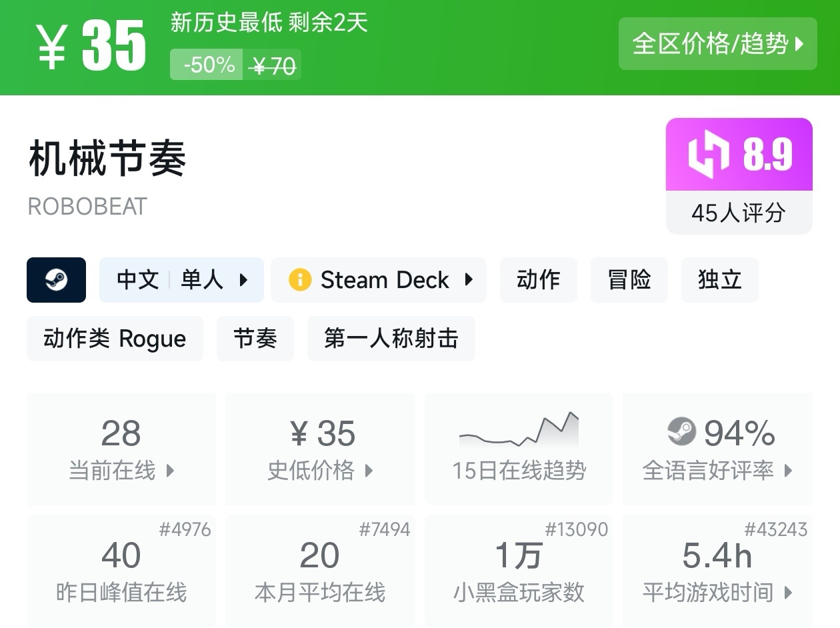Select the 独立 genre tag

point(719,280)
